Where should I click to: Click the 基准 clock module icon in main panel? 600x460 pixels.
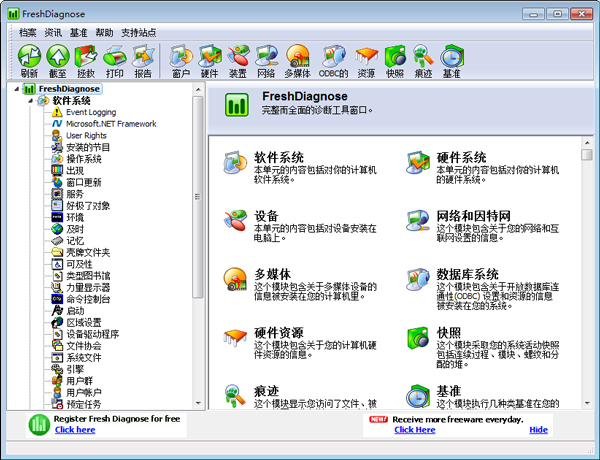[x=417, y=396]
